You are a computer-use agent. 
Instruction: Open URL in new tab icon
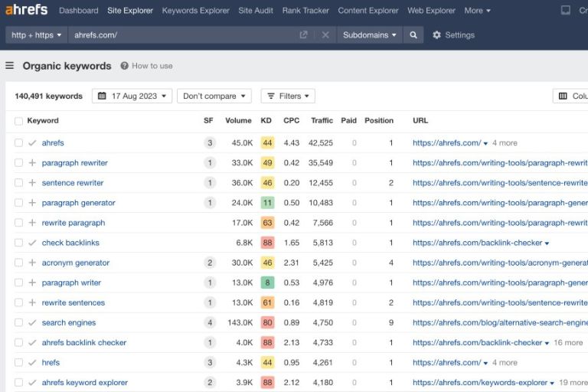[303, 35]
